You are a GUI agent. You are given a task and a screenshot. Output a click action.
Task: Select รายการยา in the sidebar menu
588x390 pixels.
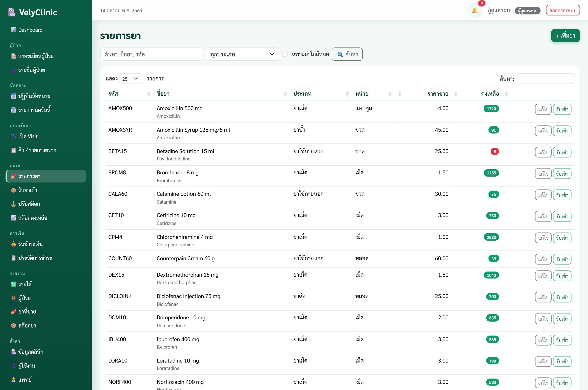tap(46, 176)
